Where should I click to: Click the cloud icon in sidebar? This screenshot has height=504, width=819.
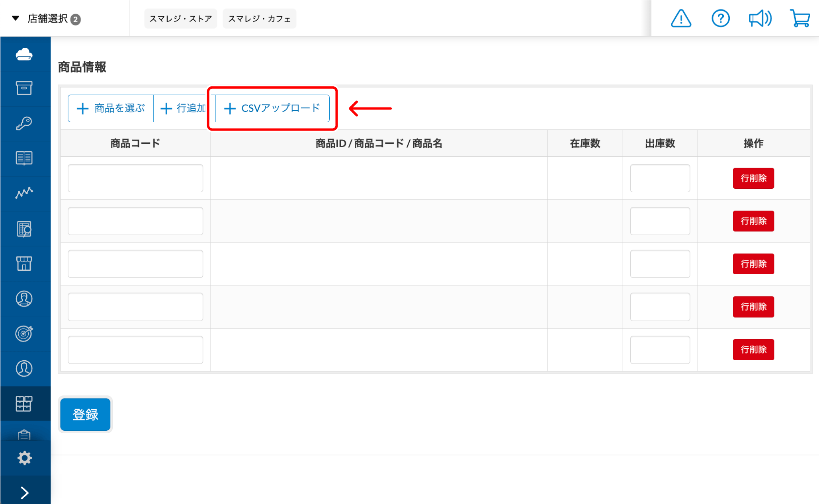point(24,54)
